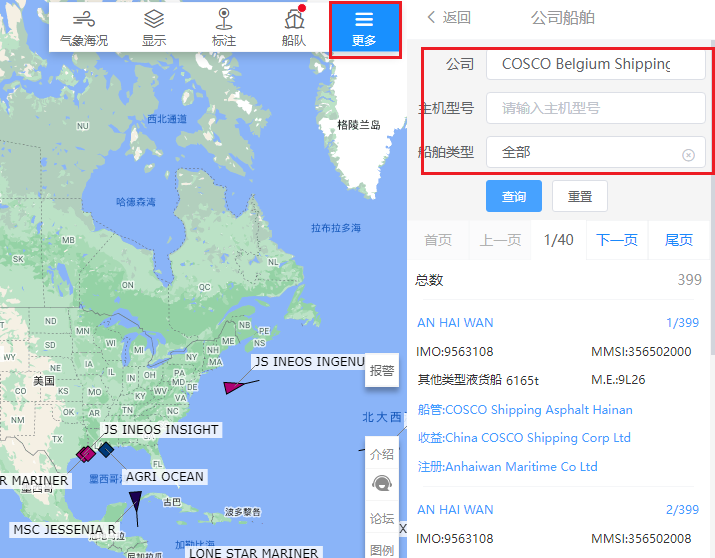The width and height of the screenshot is (715, 558).
Task: Click the 公司 company input field
Action: click(x=596, y=64)
